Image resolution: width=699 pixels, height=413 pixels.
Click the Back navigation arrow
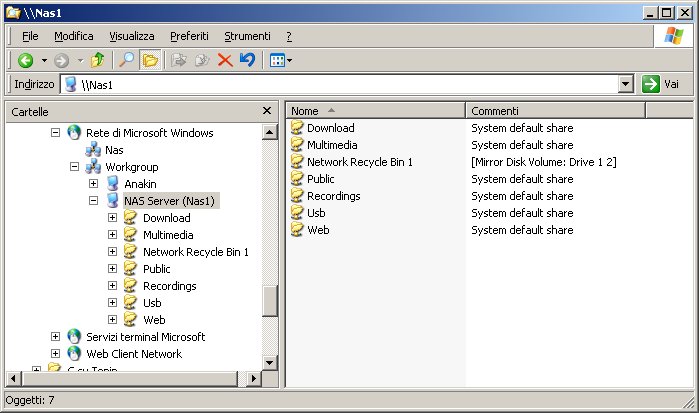pyautogui.click(x=26, y=60)
